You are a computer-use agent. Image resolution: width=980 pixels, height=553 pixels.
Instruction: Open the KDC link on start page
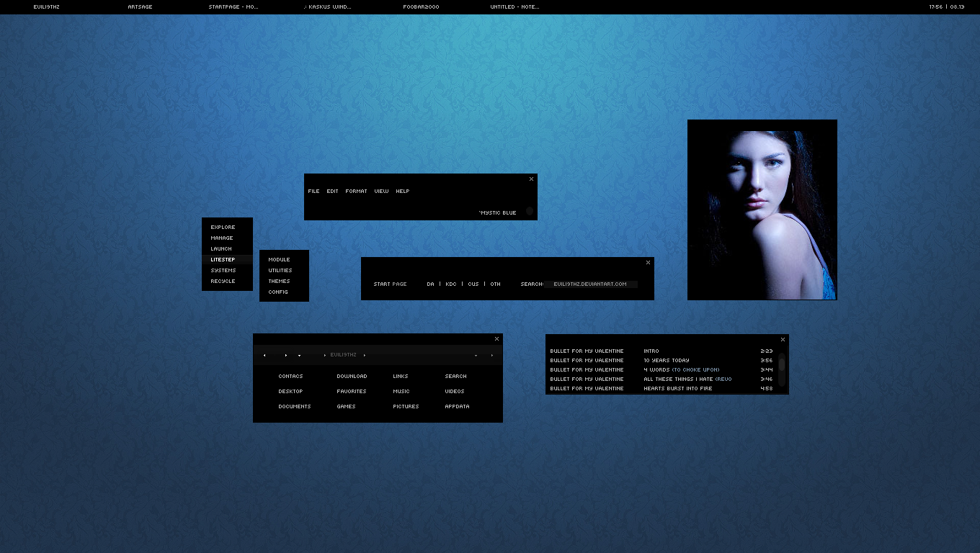(451, 284)
